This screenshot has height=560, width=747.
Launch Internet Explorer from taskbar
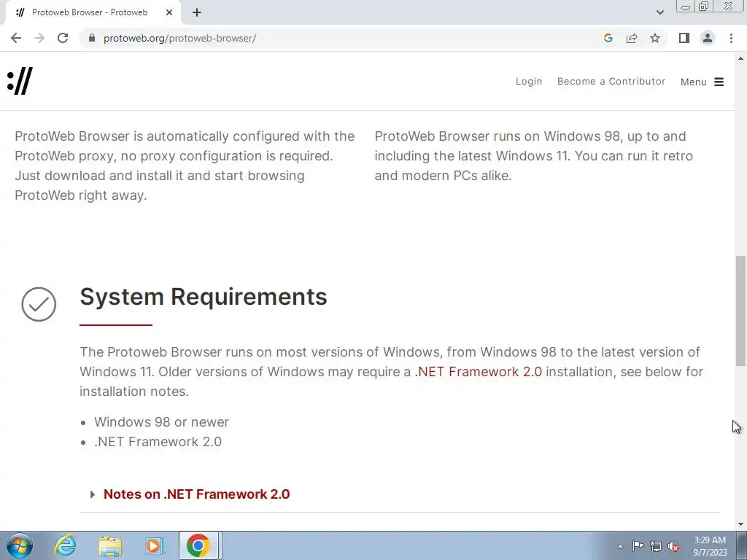pyautogui.click(x=65, y=545)
